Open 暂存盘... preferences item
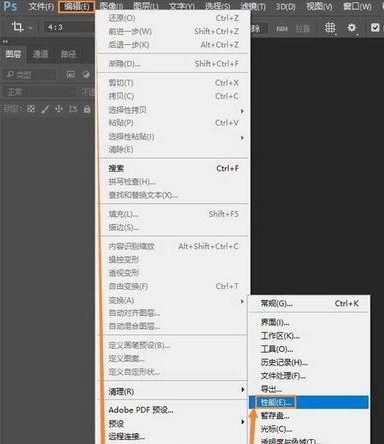Screen dimensions: 384x444 coord(309,416)
